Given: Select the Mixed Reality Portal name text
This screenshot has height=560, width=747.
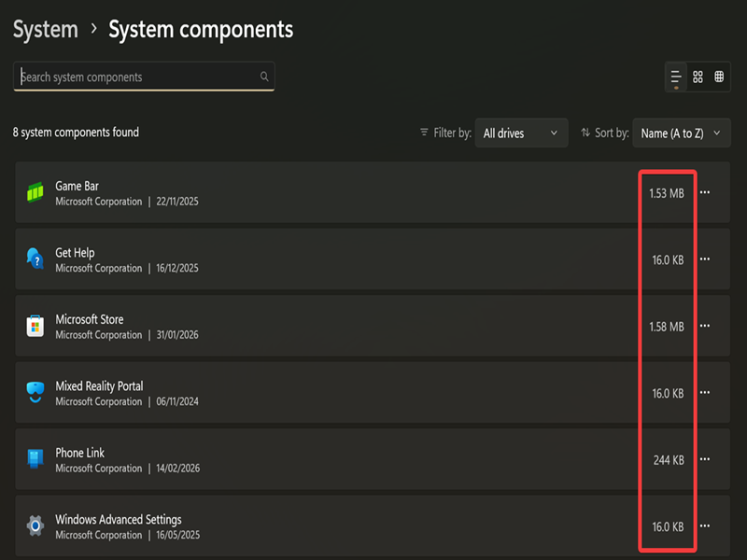Looking at the screenshot, I should pyautogui.click(x=99, y=385).
